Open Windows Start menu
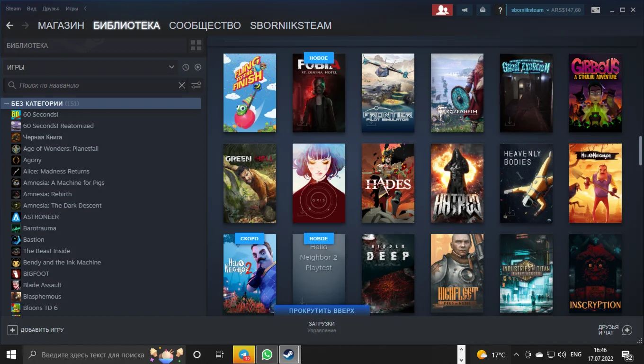Viewport: 644px width, 364px height. (11, 355)
